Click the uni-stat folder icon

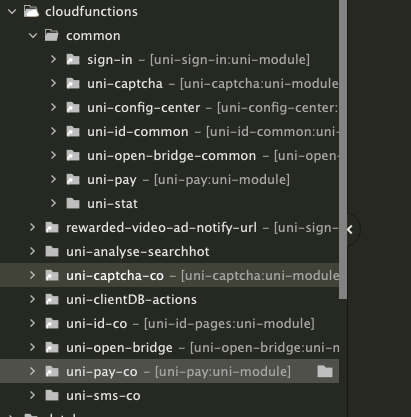(73, 203)
